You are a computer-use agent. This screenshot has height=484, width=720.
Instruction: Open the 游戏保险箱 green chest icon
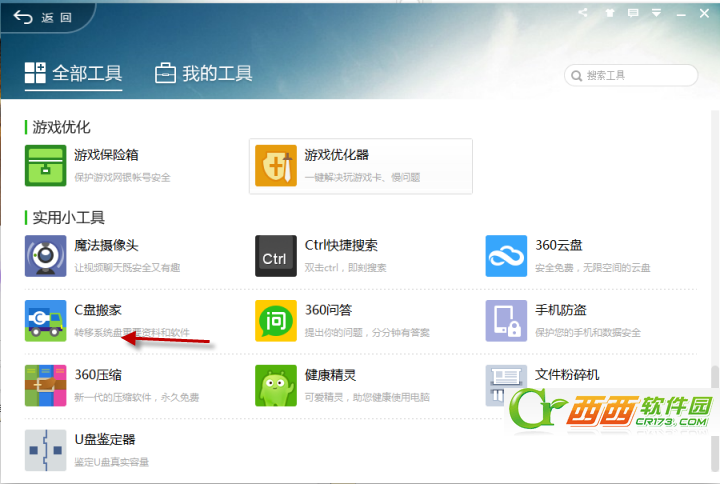(x=45, y=166)
